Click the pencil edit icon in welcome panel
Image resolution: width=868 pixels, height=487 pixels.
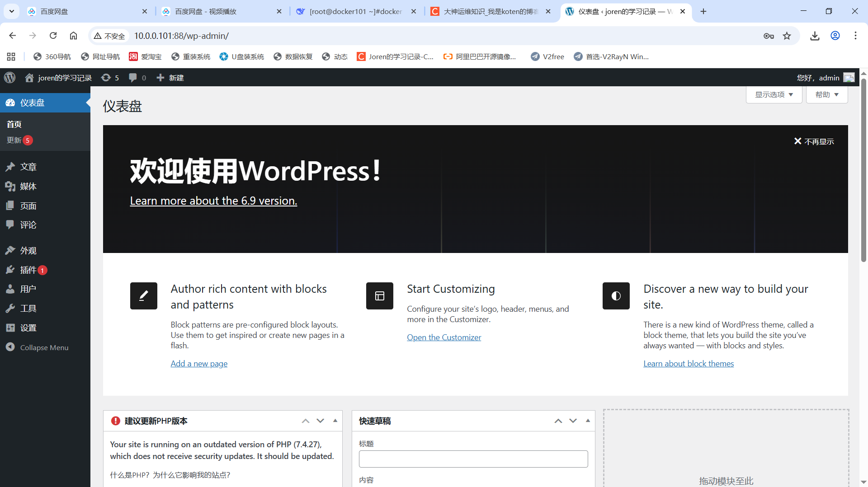[x=144, y=296]
